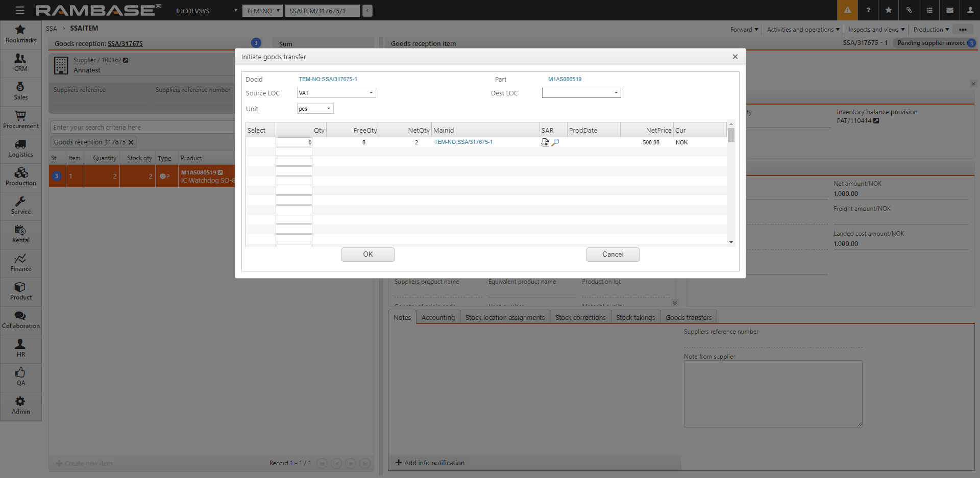Expand the Source LOC dropdown
Image resolution: width=980 pixels, height=478 pixels.
[336, 93]
